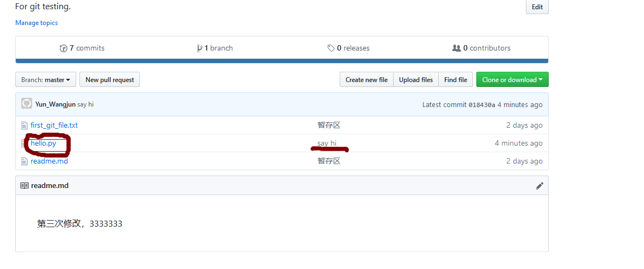Click the Edit description button

tap(537, 7)
